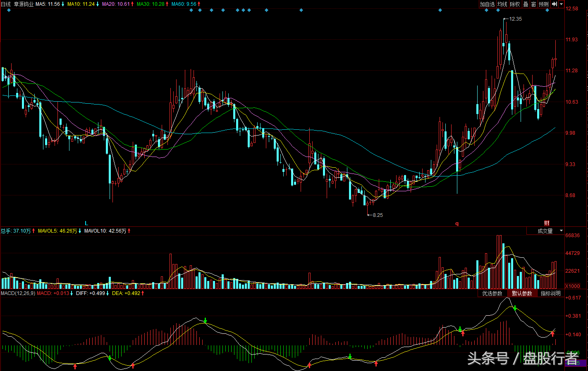Screen dimensions: 588x371
Task: Click the blue diamond marker below 加自选
Action: click(487, 10)
